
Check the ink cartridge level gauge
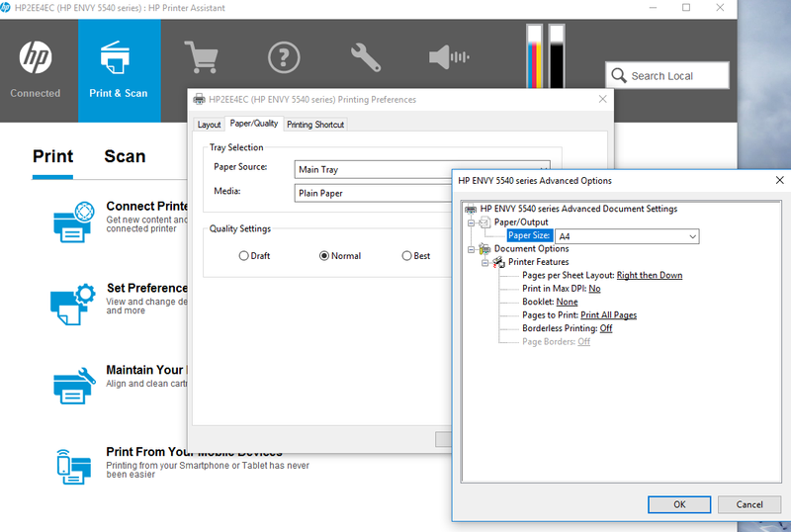[x=545, y=59]
